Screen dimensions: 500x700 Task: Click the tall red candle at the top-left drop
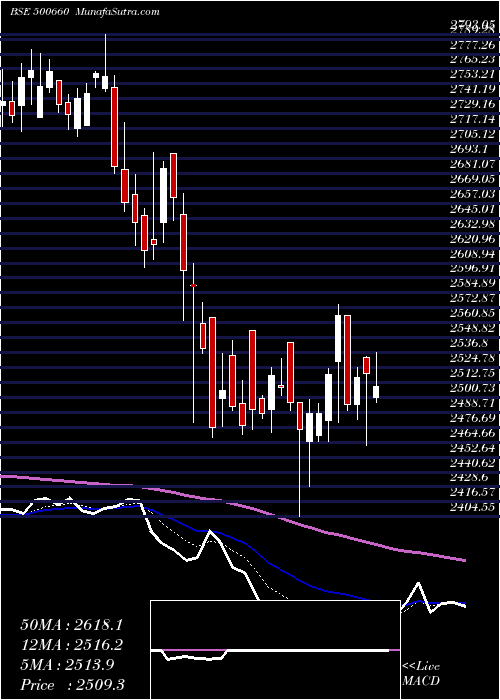click(x=114, y=127)
